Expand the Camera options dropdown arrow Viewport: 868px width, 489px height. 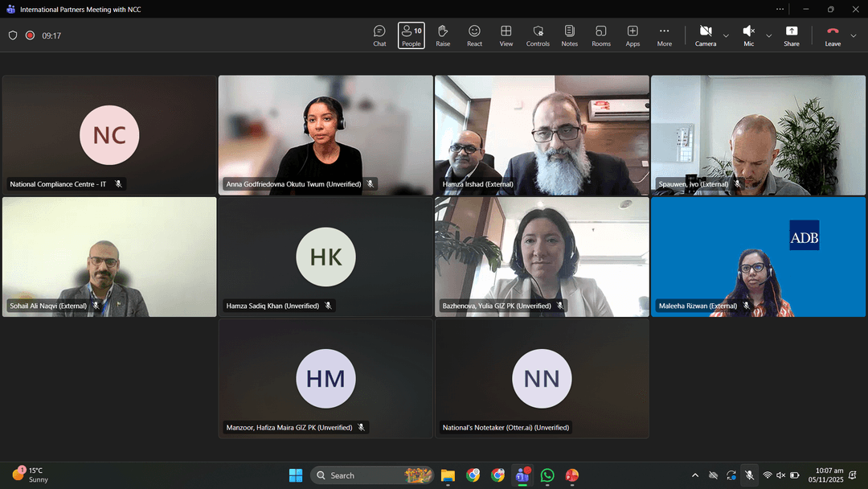[x=727, y=35]
